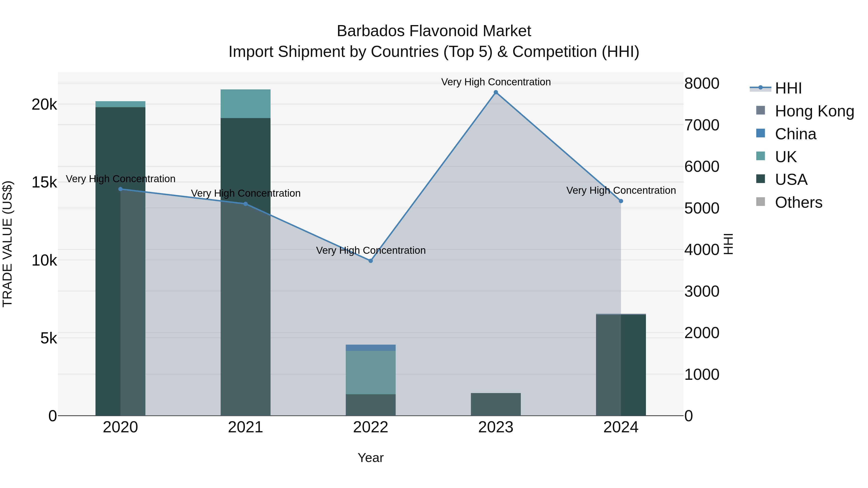The height and width of the screenshot is (488, 868).
Task: Click the Others gray legend swatch
Action: [760, 201]
